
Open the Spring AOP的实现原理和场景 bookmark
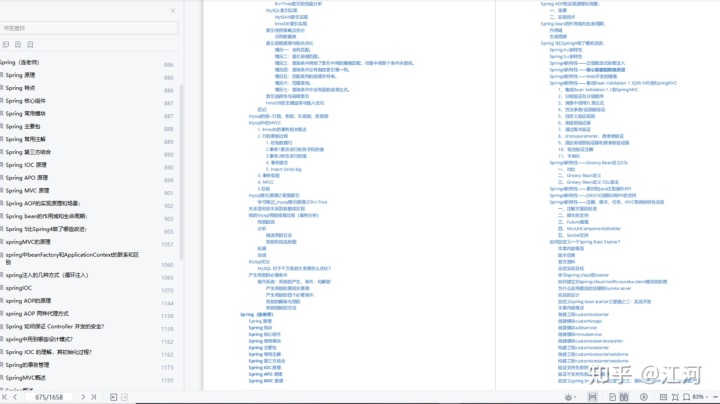click(x=43, y=204)
